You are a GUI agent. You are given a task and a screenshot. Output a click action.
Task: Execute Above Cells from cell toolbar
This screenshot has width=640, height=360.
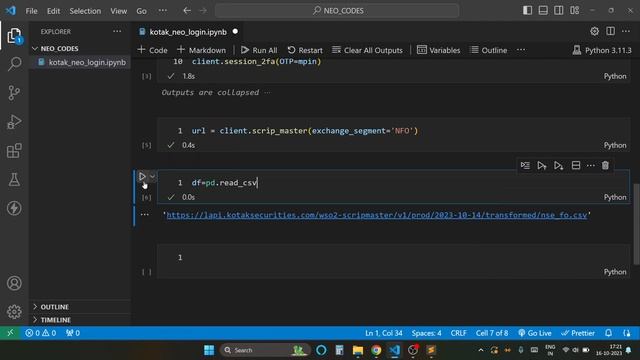tap(542, 165)
